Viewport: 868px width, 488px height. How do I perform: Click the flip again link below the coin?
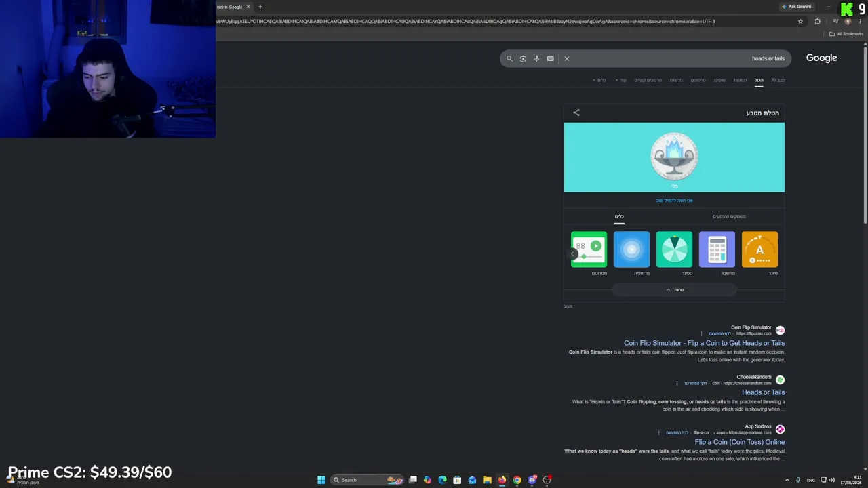click(x=674, y=201)
